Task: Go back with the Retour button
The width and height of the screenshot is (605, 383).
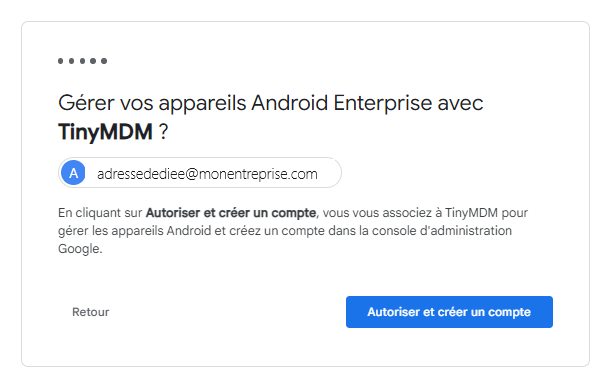Action: click(91, 312)
